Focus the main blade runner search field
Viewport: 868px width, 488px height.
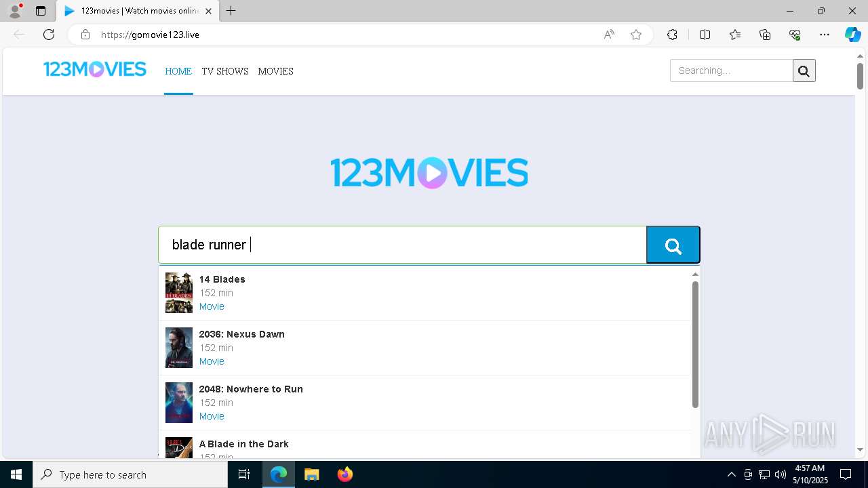[403, 245]
